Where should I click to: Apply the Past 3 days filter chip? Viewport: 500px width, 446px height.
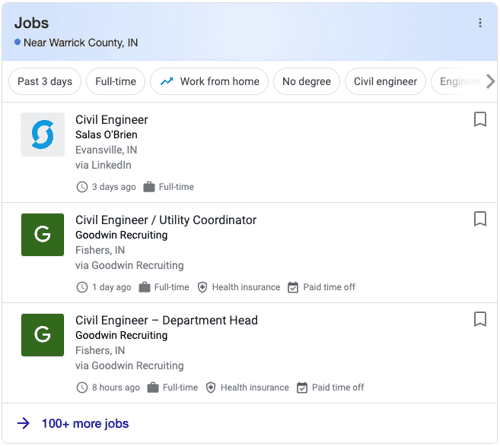[45, 81]
